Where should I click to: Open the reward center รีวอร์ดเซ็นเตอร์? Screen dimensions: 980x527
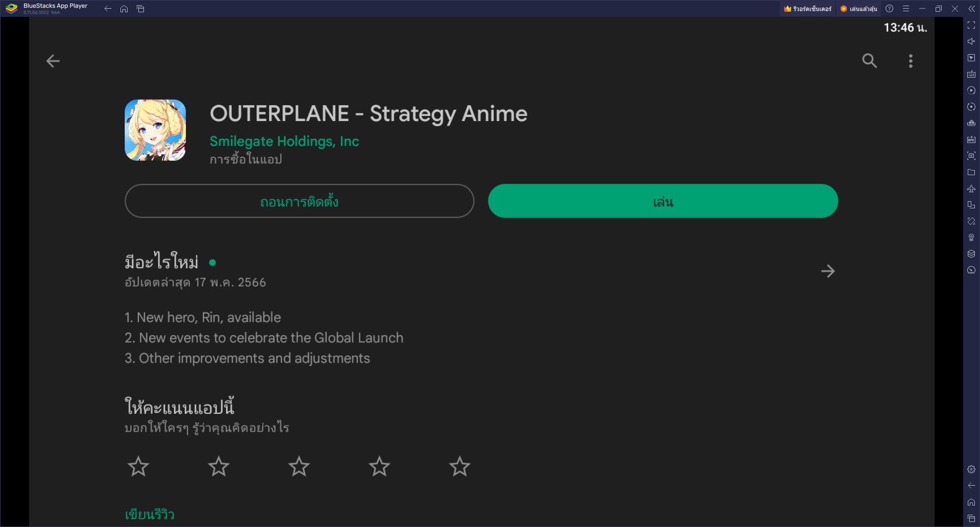[x=807, y=9]
